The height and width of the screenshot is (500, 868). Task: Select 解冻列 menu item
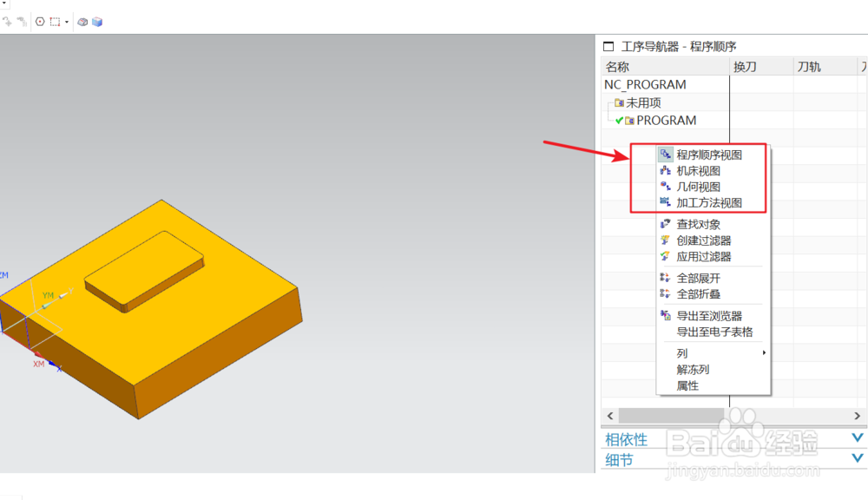click(x=693, y=369)
